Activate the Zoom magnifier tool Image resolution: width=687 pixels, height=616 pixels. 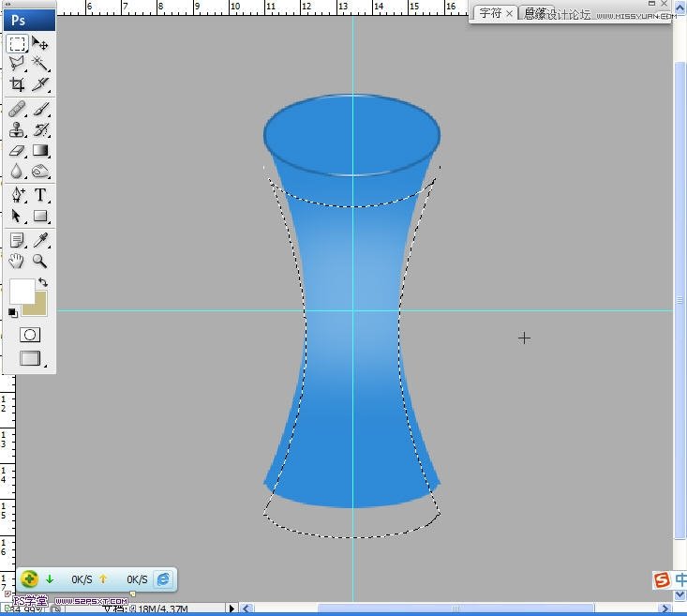click(x=40, y=262)
